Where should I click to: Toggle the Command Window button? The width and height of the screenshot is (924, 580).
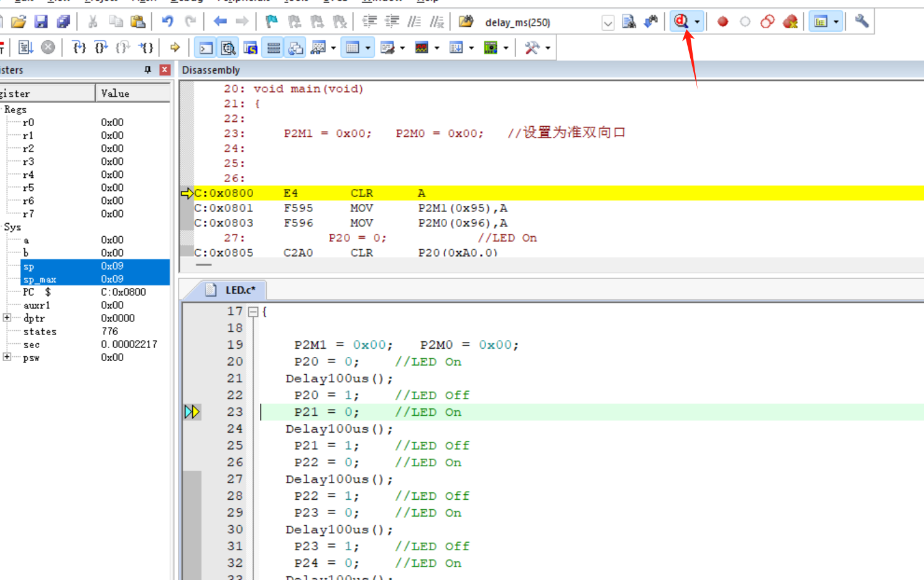click(206, 47)
